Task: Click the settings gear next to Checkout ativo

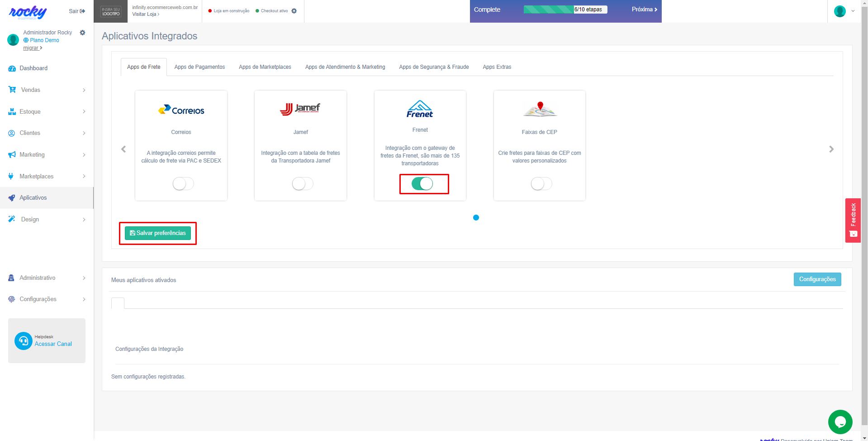Action: (294, 11)
